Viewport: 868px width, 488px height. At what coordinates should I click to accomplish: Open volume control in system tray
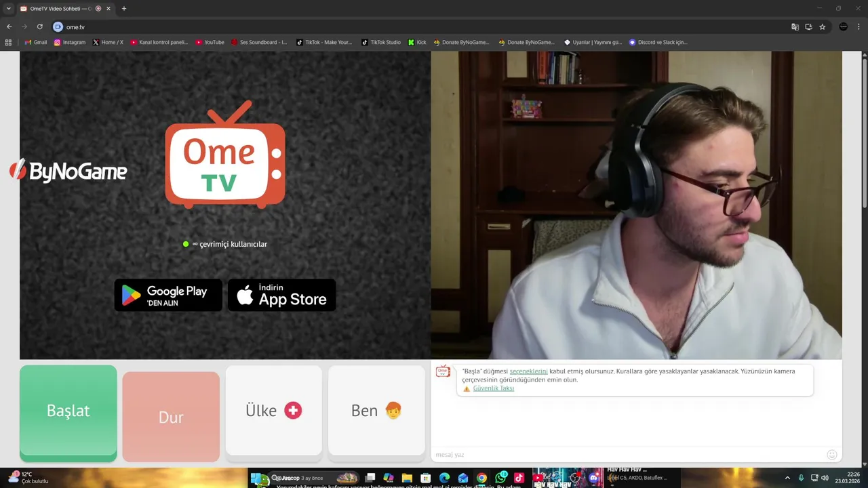point(825,478)
